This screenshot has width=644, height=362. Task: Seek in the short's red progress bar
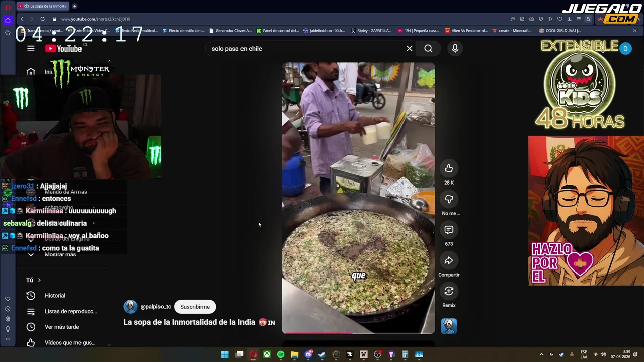pos(358,333)
